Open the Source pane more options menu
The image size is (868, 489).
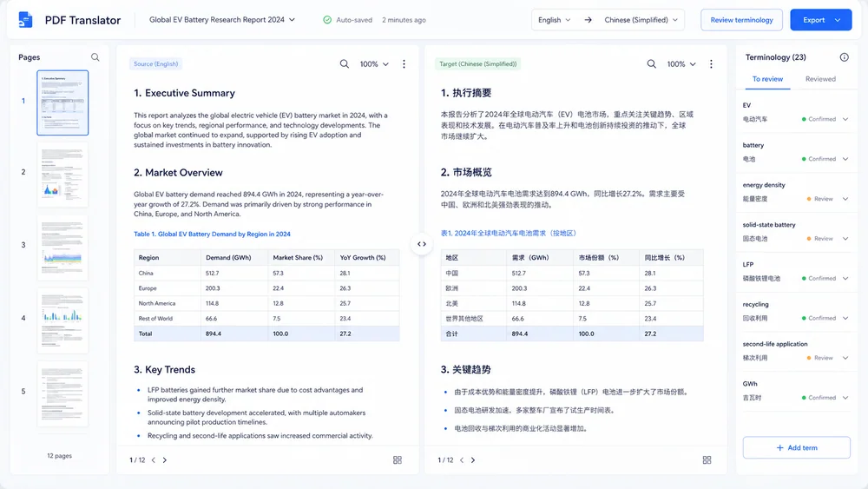pos(404,63)
